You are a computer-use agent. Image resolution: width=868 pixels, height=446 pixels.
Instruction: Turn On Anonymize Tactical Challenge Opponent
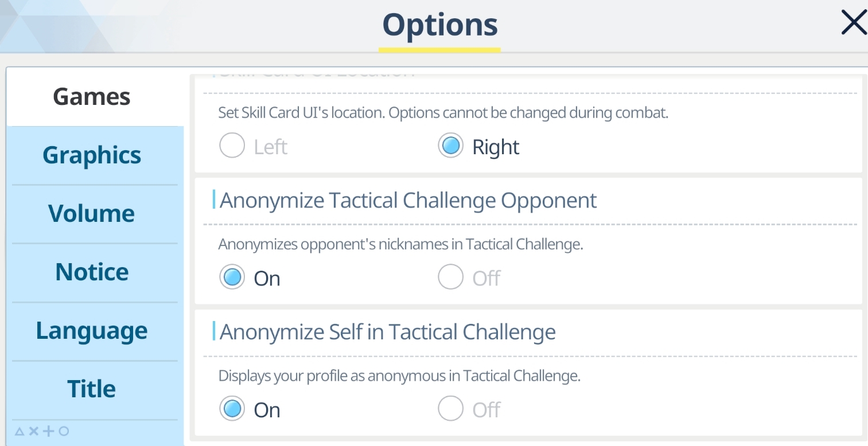pos(232,278)
